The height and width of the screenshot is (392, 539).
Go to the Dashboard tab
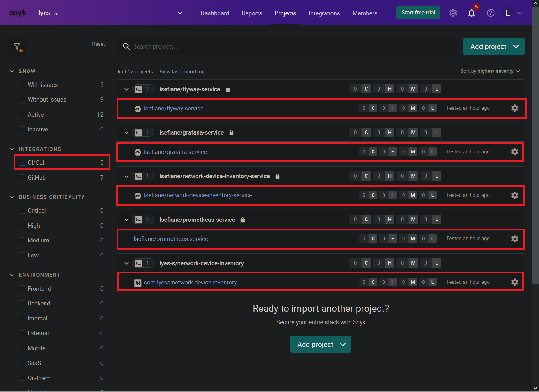(x=215, y=13)
